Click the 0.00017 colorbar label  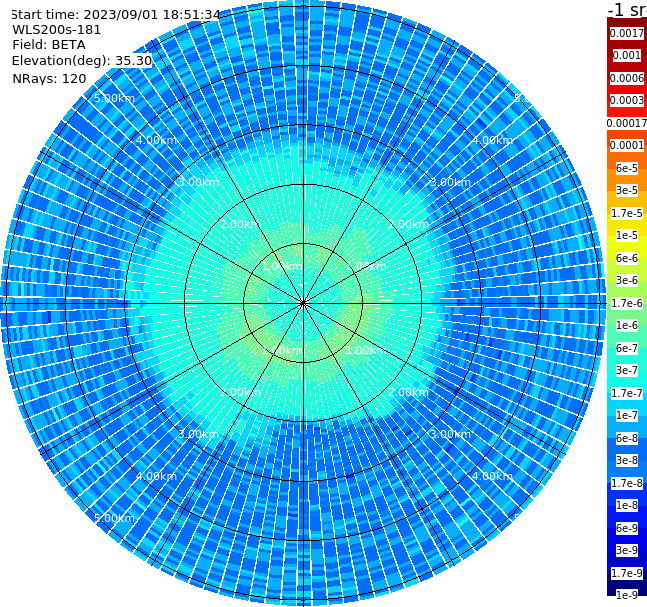[x=627, y=123]
